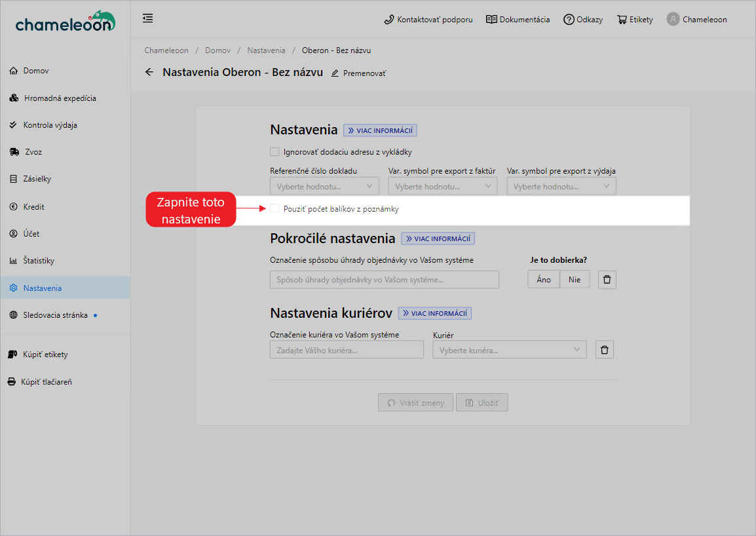
Task: Collapse the sidebar with the hamburger icon
Action: (x=148, y=18)
